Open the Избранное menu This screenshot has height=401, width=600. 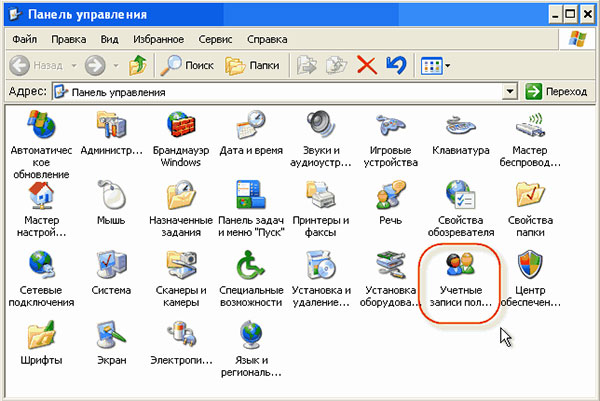click(157, 40)
